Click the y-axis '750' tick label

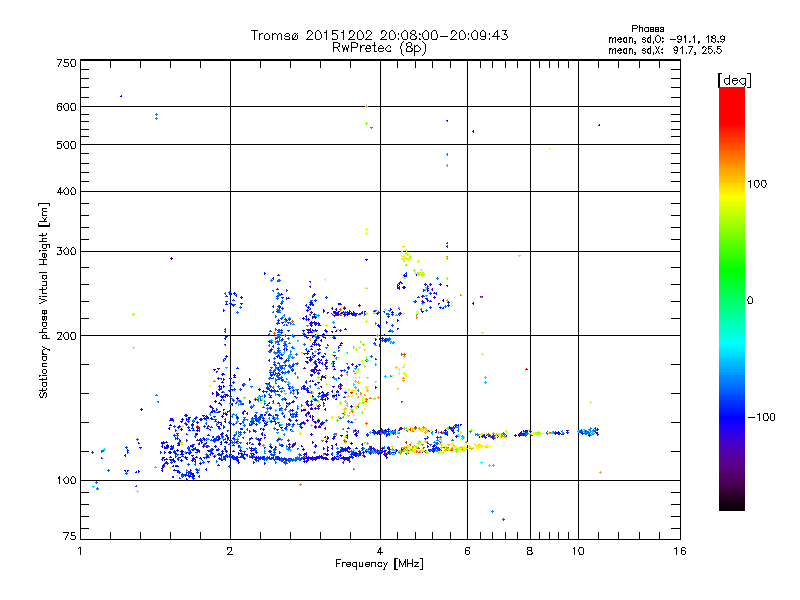tap(67, 63)
